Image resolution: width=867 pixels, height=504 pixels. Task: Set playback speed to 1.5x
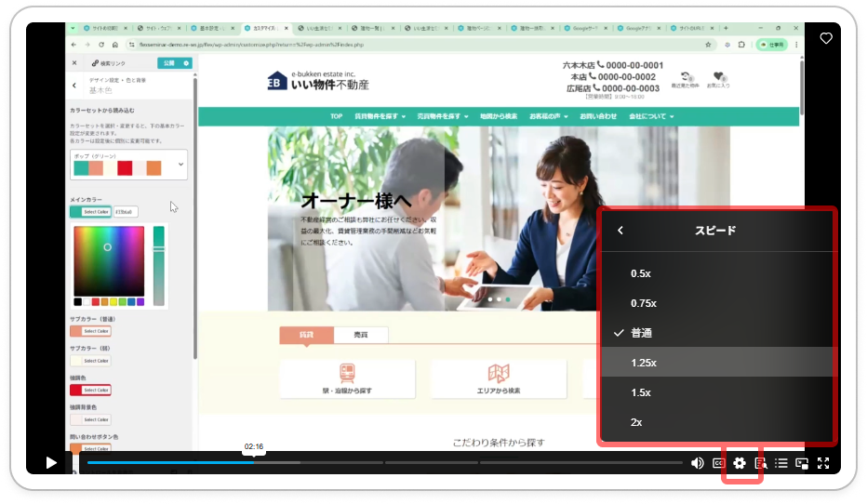click(640, 392)
